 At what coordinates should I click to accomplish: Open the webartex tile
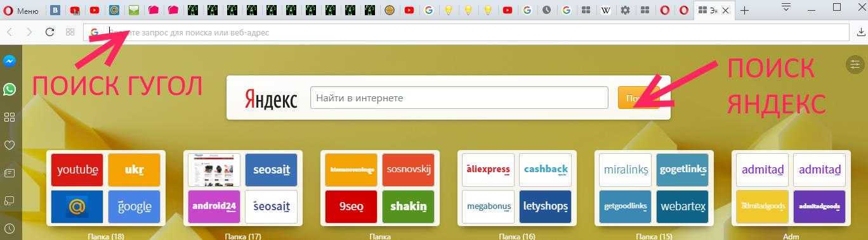coord(682,206)
